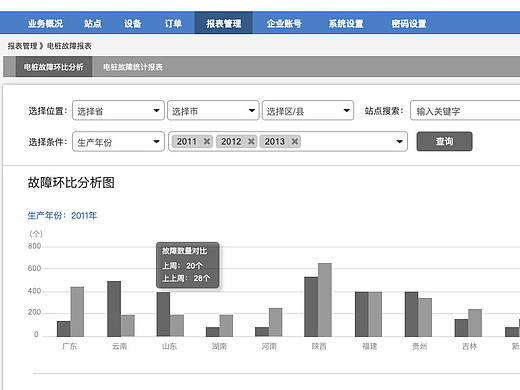The image size is (520, 390).
Task: Click the light bar for 陕西
Action: [x=325, y=300]
